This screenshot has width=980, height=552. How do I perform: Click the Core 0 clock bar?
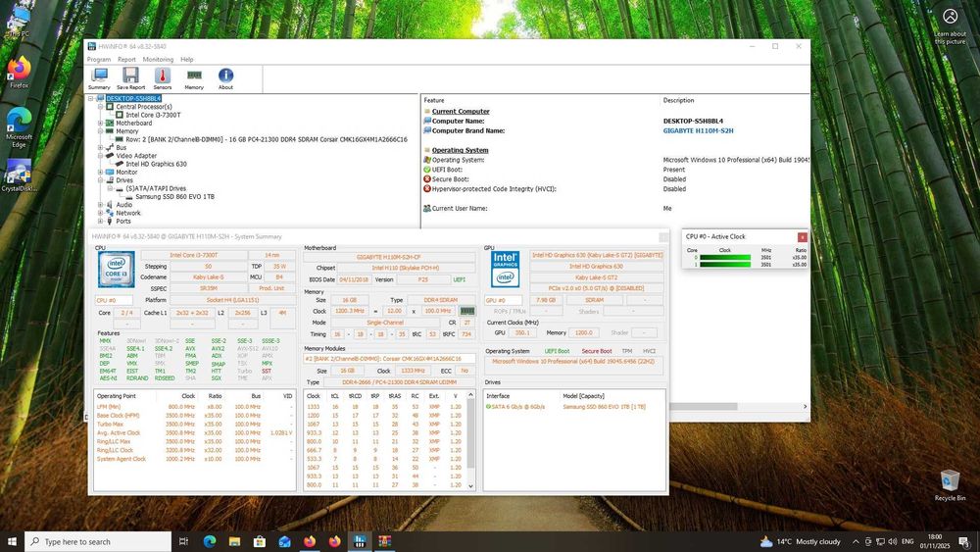pos(725,258)
